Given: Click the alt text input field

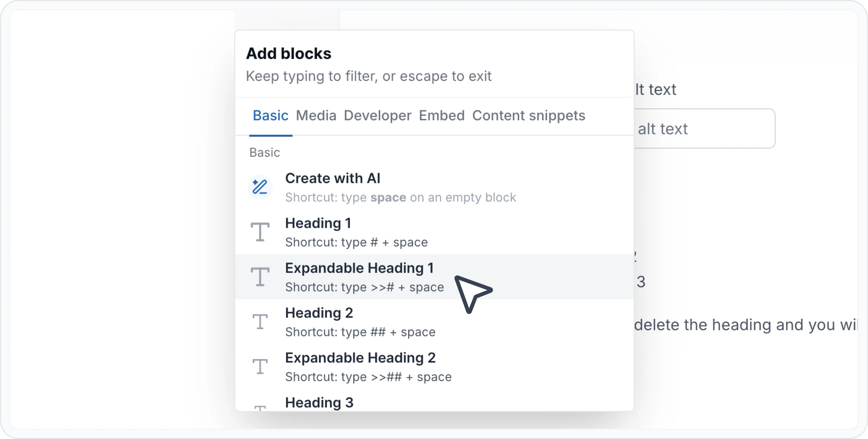Looking at the screenshot, I should click(704, 128).
